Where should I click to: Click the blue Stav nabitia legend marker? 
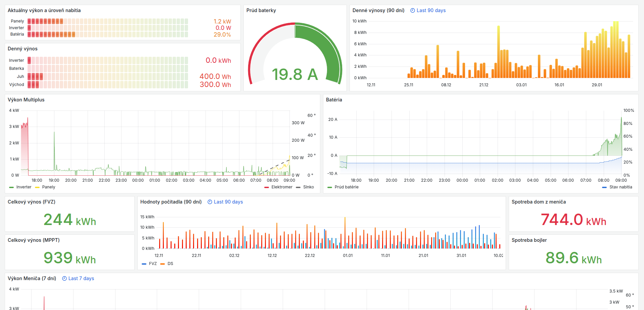pos(604,187)
